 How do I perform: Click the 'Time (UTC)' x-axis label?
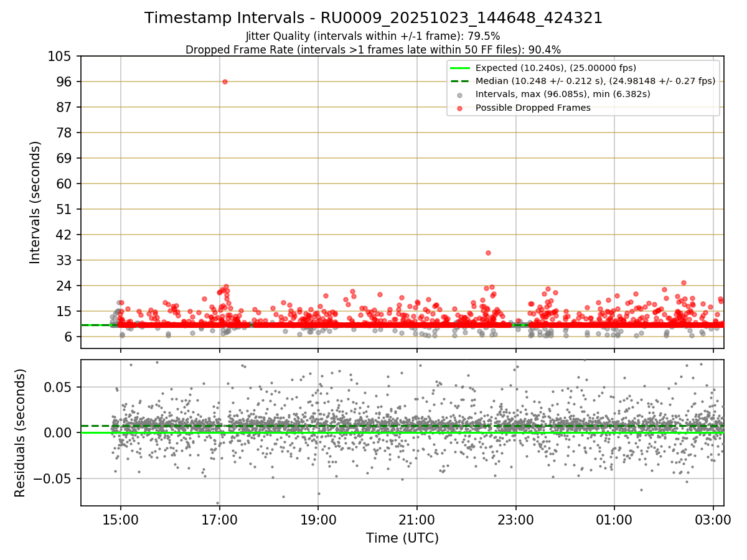[402, 538]
